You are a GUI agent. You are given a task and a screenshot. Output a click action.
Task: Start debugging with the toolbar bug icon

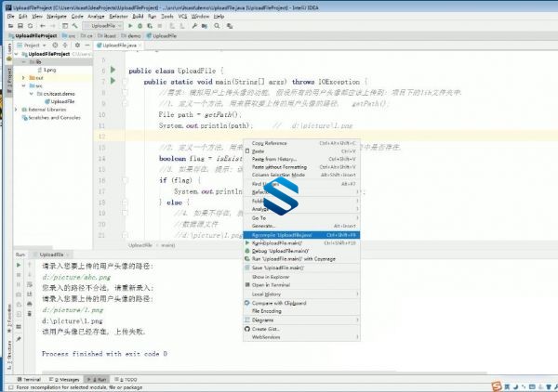(x=139, y=26)
